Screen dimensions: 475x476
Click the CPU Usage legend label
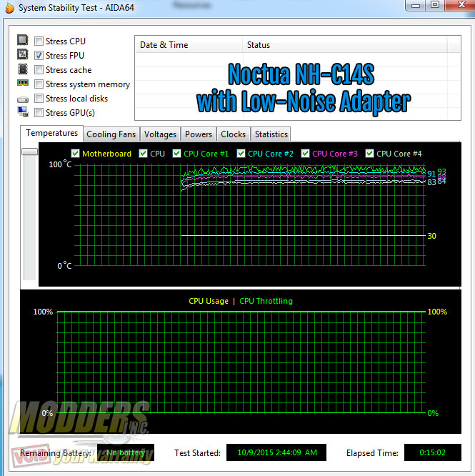coord(209,301)
